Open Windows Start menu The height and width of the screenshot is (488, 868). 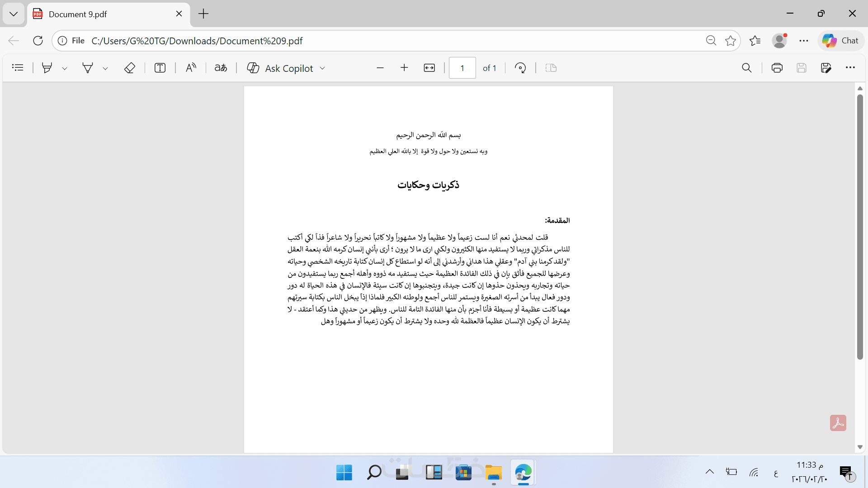pyautogui.click(x=344, y=473)
